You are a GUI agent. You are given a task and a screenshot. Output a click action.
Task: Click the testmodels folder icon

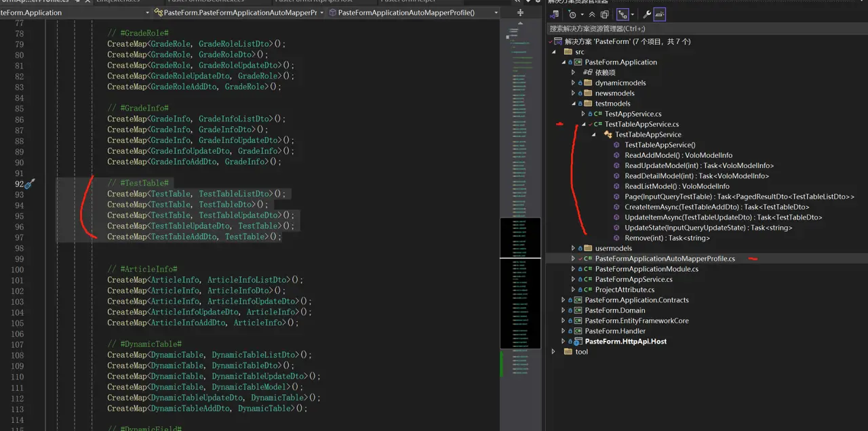[589, 104]
